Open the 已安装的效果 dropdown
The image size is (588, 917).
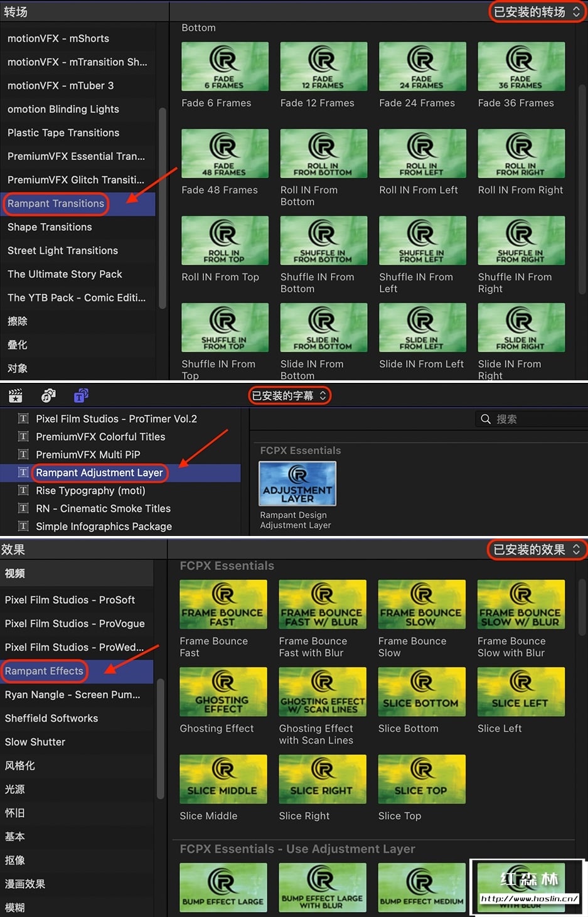(537, 550)
